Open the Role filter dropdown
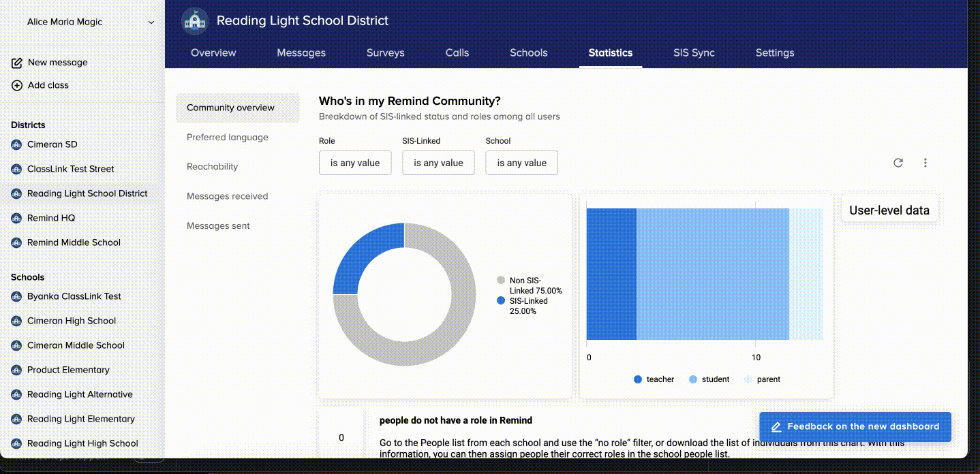Viewport: 980px width, 474px height. pos(355,163)
